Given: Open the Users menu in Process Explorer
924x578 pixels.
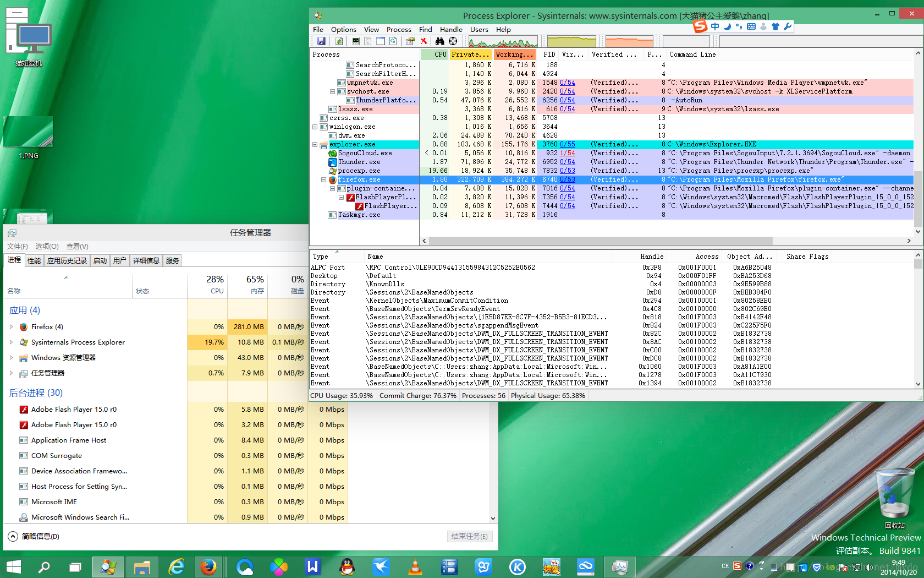Looking at the screenshot, I should [479, 30].
